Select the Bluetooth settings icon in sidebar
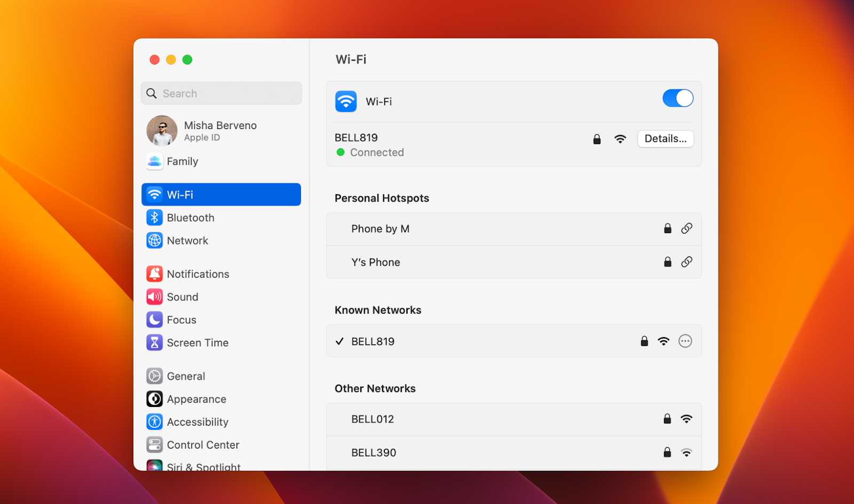854x504 pixels. pos(154,218)
